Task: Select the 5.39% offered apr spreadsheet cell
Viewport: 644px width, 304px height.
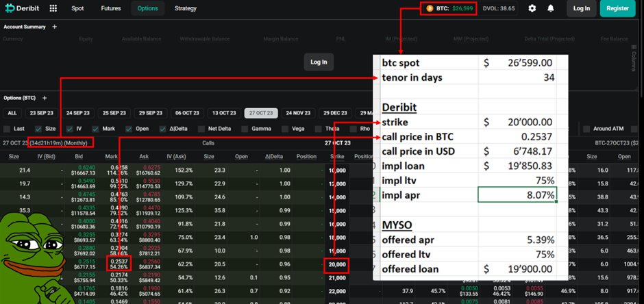Action: (517, 240)
